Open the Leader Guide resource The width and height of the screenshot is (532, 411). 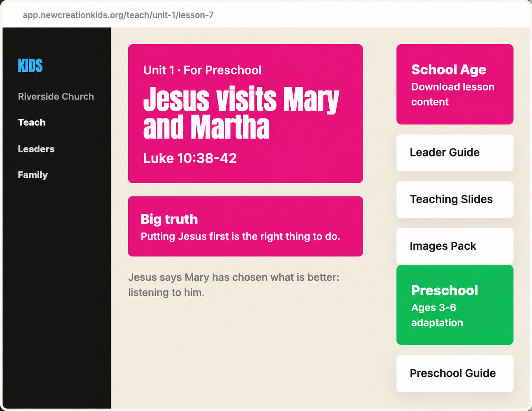pyautogui.click(x=455, y=153)
